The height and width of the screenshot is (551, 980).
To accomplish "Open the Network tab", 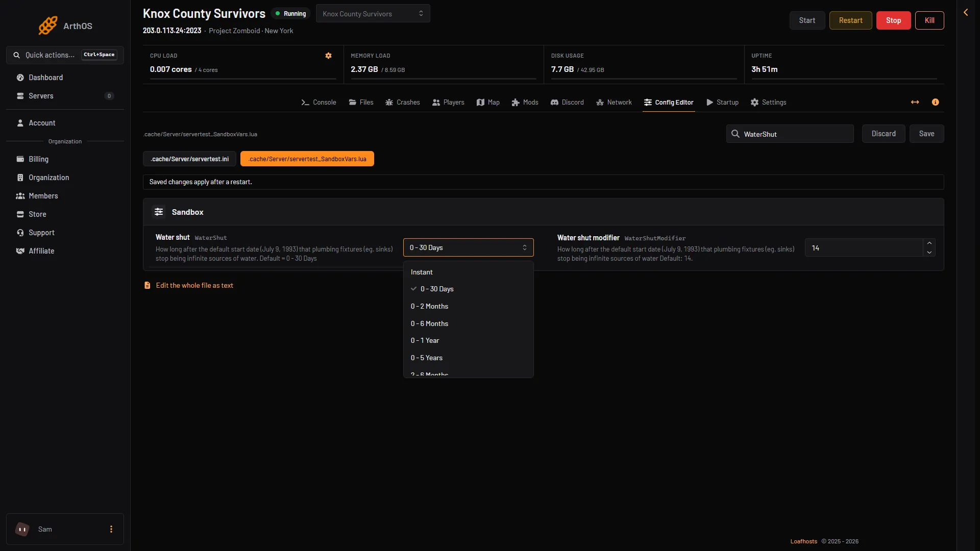I will (614, 103).
